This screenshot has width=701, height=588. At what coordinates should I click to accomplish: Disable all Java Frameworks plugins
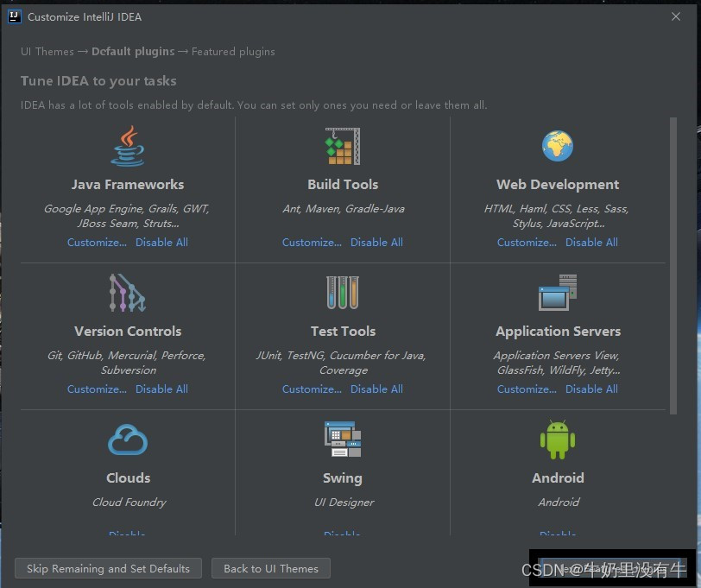click(x=161, y=243)
